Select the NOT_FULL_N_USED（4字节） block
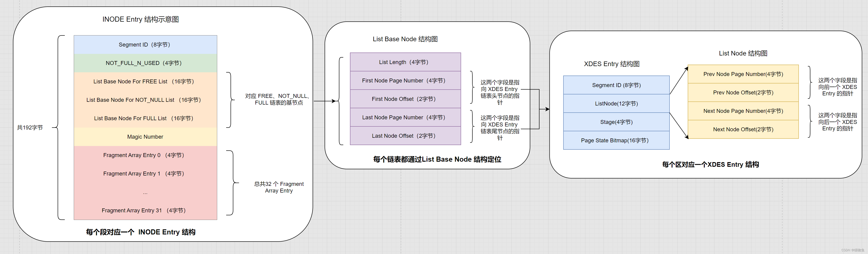The width and height of the screenshot is (868, 254). pos(145,63)
